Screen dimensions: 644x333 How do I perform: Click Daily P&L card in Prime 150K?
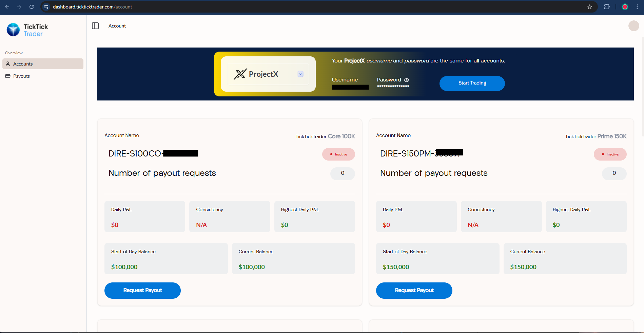point(416,217)
